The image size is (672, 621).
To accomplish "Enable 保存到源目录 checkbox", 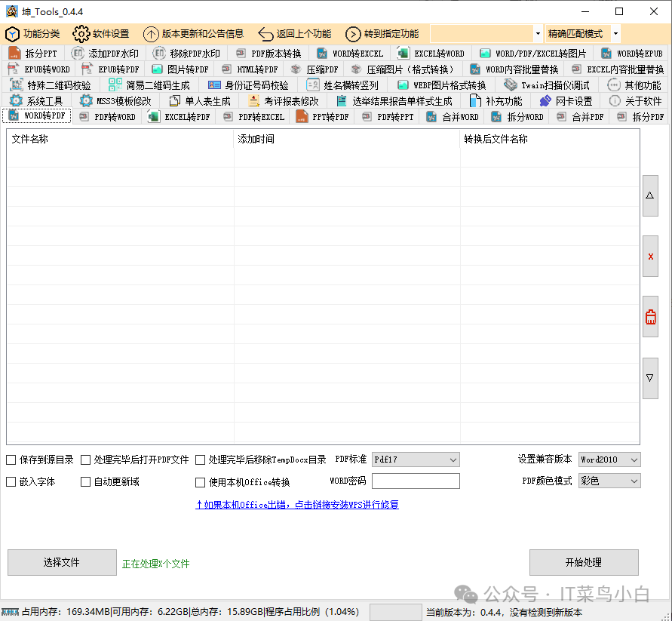I will point(11,460).
